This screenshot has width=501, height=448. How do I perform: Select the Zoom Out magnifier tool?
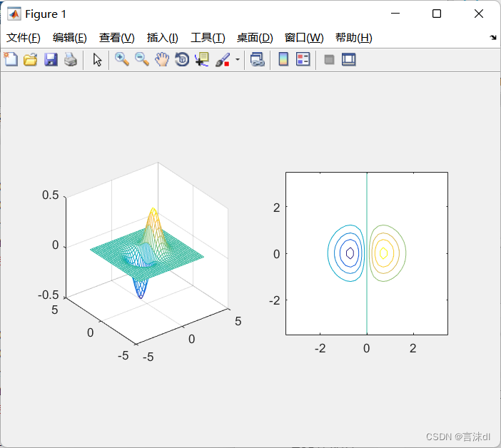[x=142, y=60]
